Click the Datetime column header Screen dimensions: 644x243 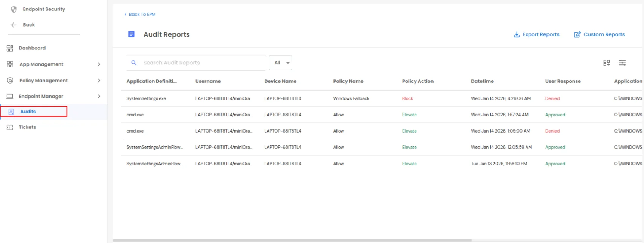click(x=482, y=81)
